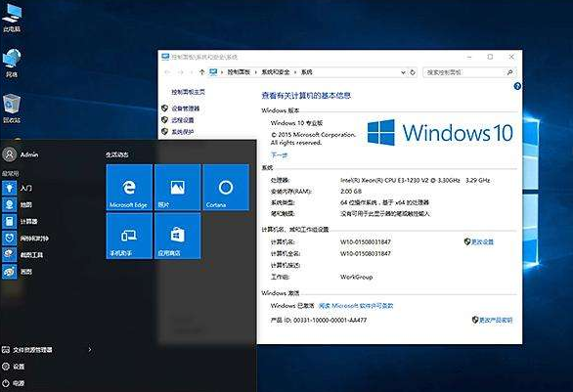573x392 pixels.
Task: Open 设置 (Settings) from the Start menu
Action: tap(13, 366)
